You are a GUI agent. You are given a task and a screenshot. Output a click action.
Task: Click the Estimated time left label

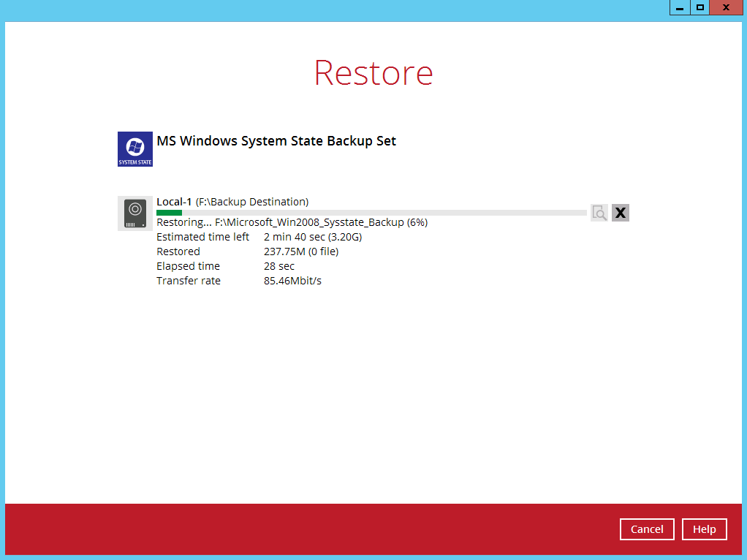(202, 237)
